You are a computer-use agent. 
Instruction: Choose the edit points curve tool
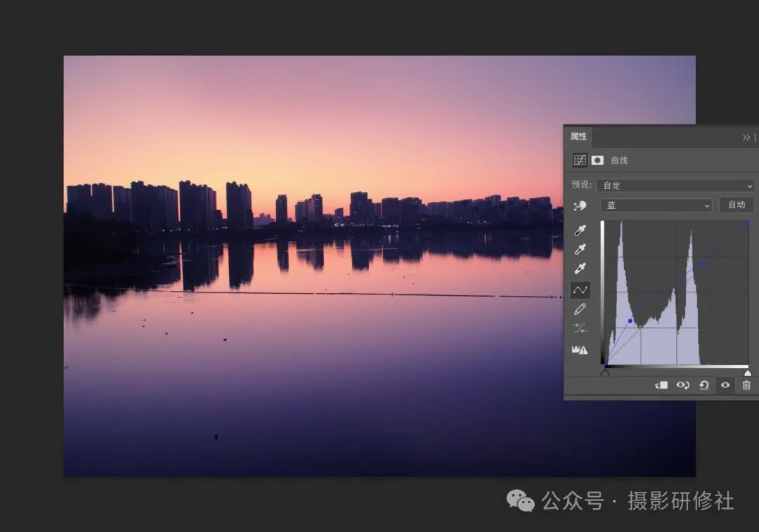(580, 290)
